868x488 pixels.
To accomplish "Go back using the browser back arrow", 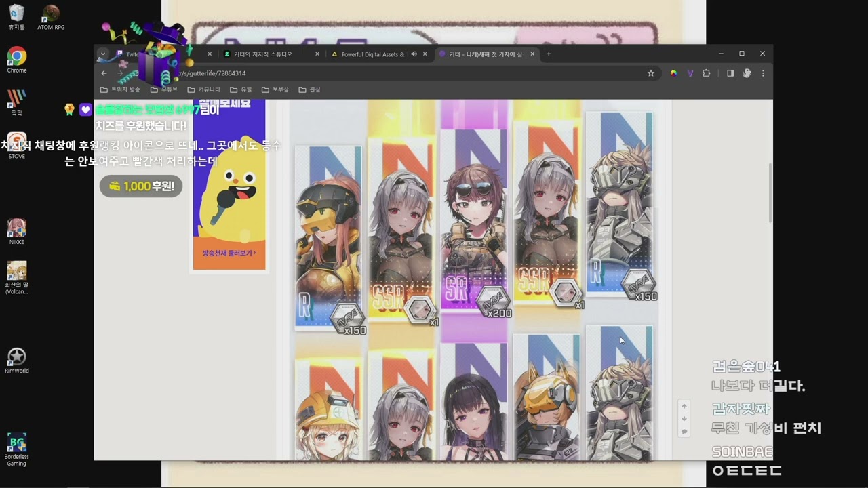I will pos(104,73).
